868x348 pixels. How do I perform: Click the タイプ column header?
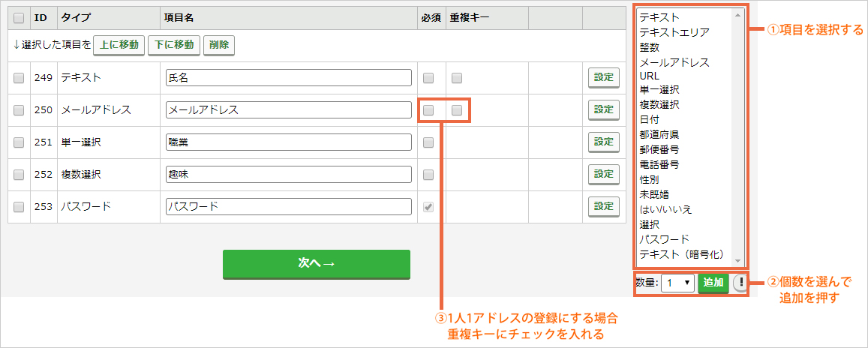click(76, 17)
